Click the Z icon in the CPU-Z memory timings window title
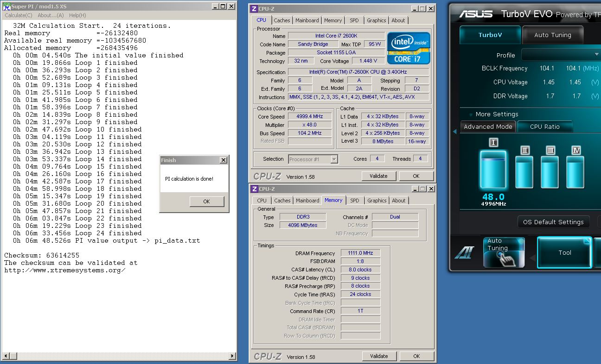 tap(254, 189)
